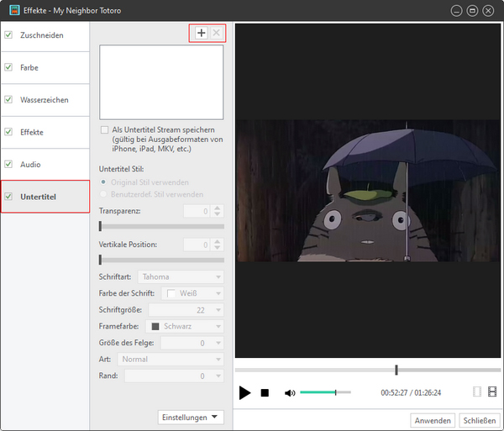
Task: Open Framefarbe Schwarz dropdown
Action: [185, 326]
